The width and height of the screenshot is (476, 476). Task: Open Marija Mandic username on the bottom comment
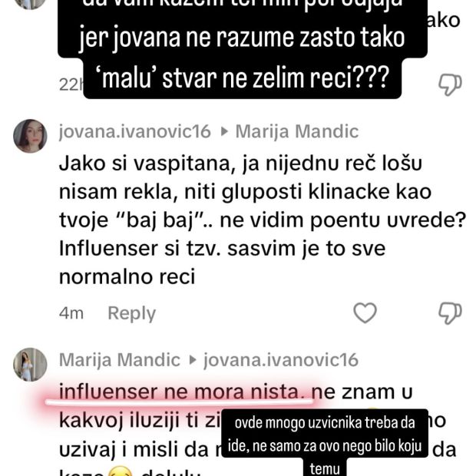(120, 360)
